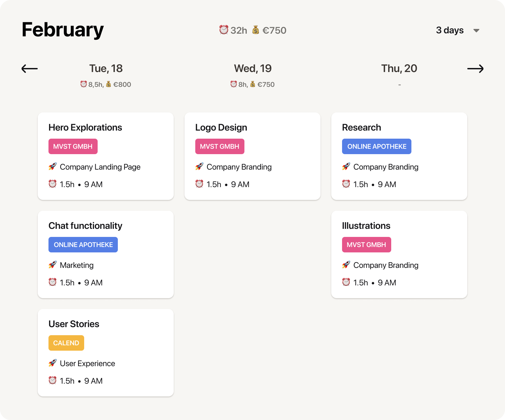Viewport: 505px width, 420px height.
Task: Click the money bag icon beside €750 total
Action: [x=256, y=30]
